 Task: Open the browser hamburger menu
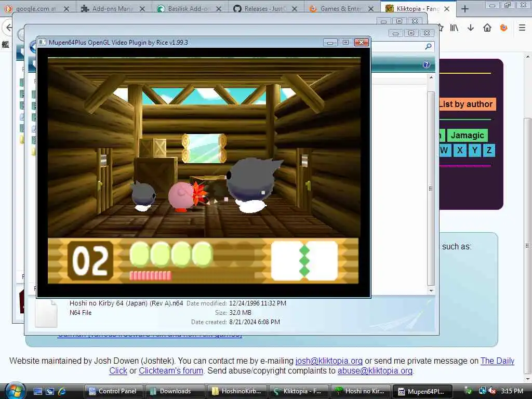pyautogui.click(x=522, y=28)
